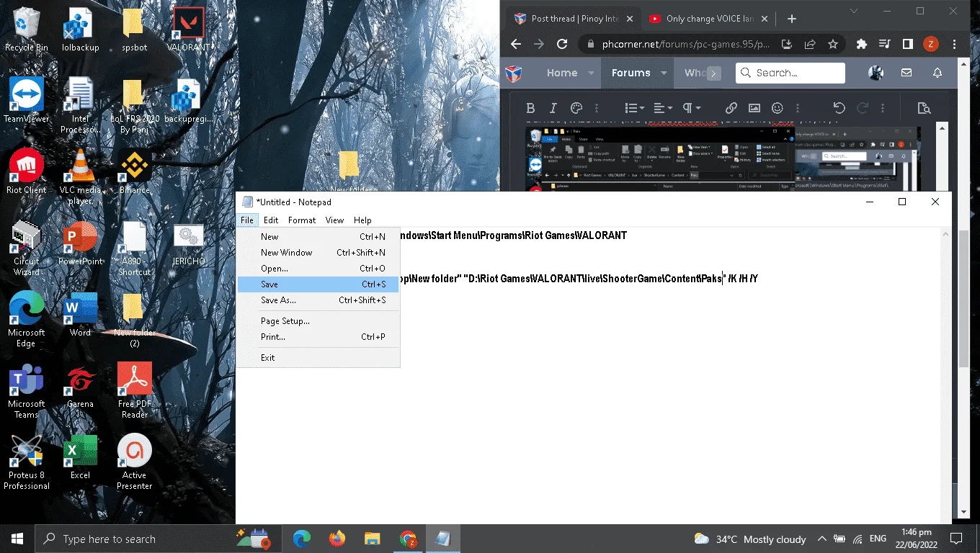Click Chrome profile avatar Z
Screen dimensions: 980x553
point(931,44)
